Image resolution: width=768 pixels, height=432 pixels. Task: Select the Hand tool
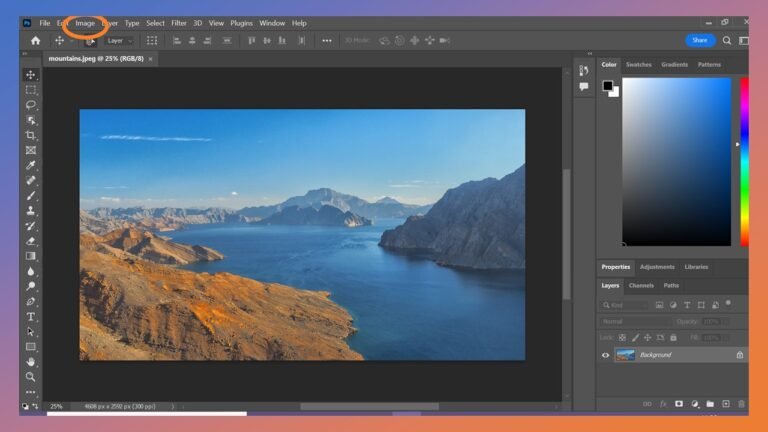30,362
